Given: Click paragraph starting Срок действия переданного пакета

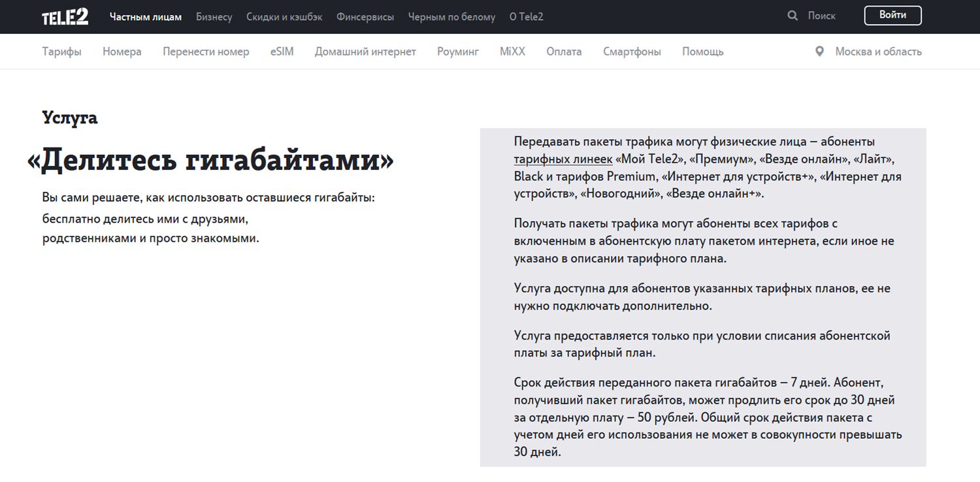Looking at the screenshot, I should coord(708,417).
